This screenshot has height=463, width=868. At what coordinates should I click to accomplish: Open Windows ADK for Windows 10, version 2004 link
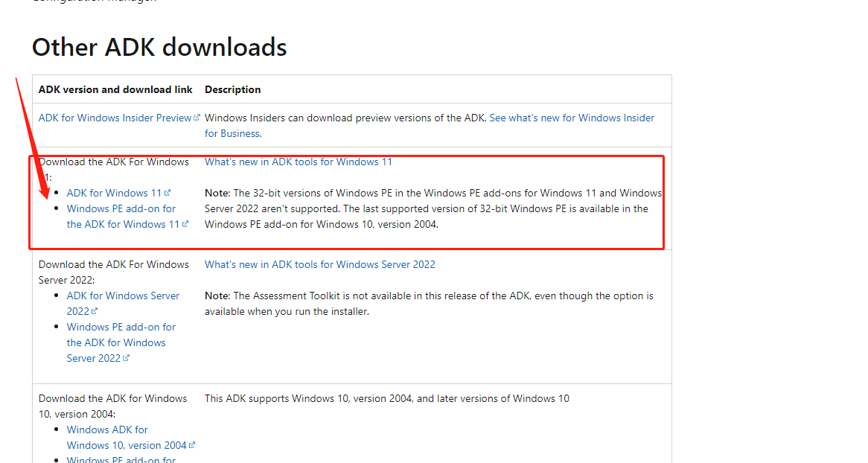point(127,437)
